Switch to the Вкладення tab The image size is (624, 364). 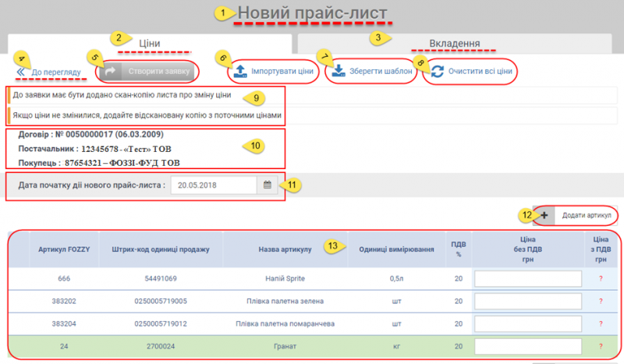[454, 44]
